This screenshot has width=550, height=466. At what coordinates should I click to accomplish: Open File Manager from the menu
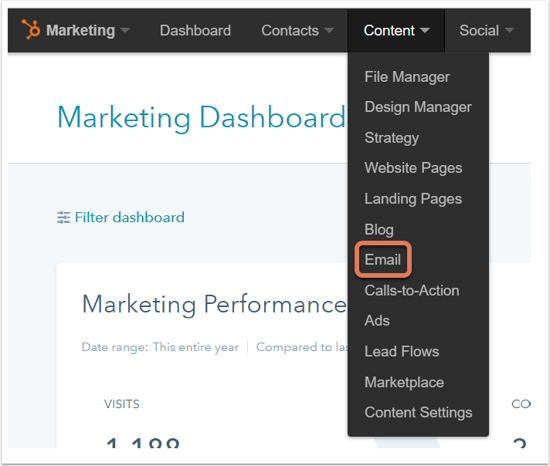407,77
